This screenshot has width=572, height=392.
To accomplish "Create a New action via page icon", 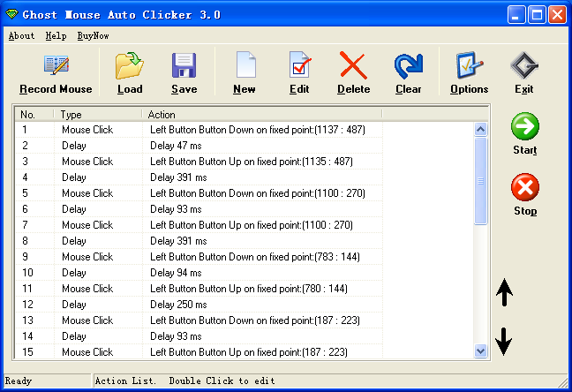I will (x=246, y=64).
